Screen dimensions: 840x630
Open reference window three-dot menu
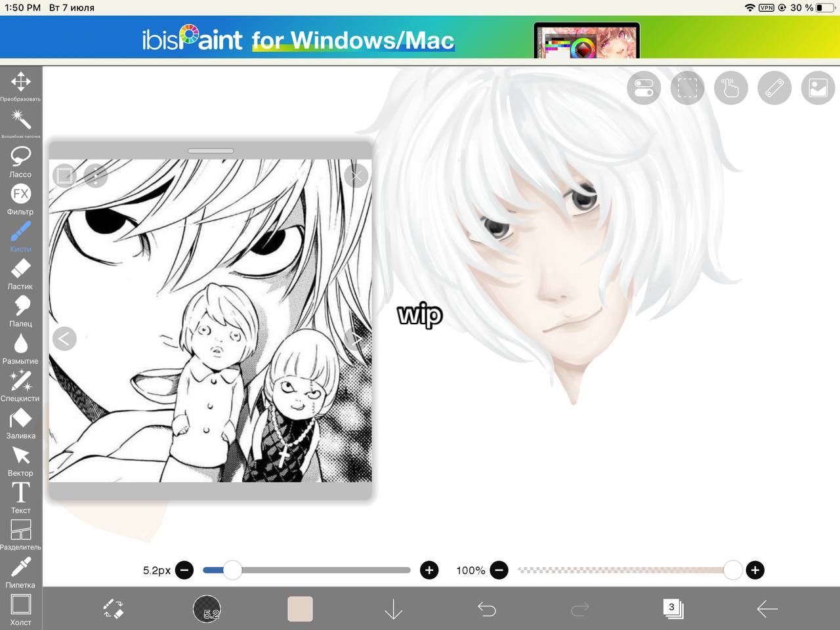pos(96,175)
